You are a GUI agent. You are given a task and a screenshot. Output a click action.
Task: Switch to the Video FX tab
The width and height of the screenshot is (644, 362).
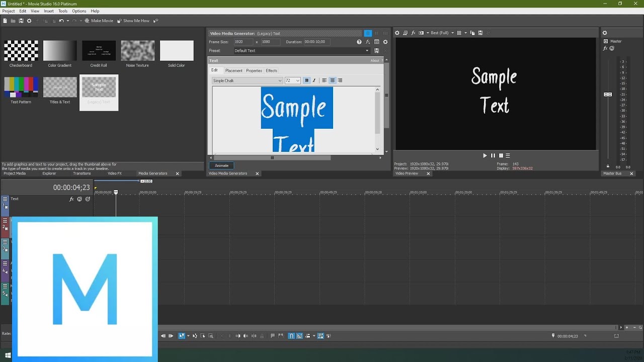pyautogui.click(x=115, y=173)
